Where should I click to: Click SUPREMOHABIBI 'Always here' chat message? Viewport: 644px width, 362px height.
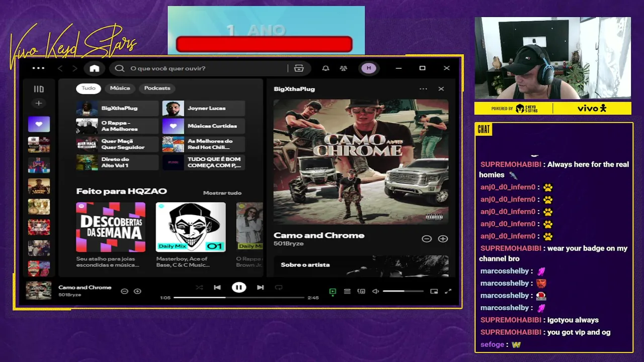click(554, 169)
